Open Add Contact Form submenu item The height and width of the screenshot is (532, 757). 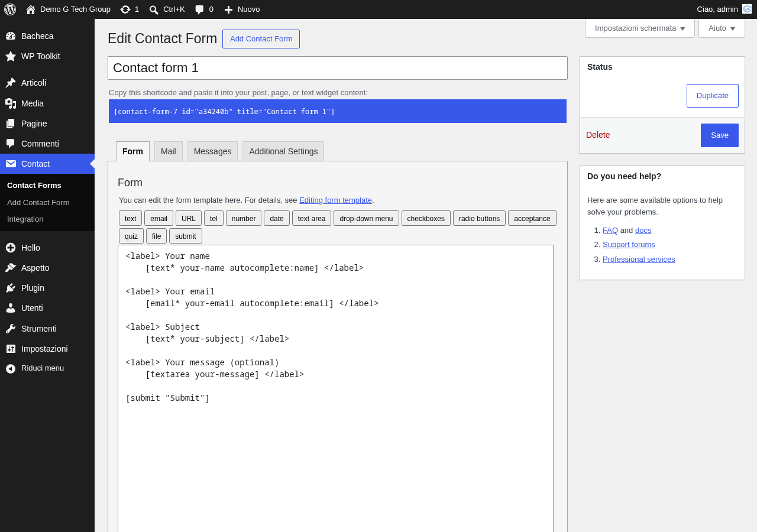tap(38, 202)
